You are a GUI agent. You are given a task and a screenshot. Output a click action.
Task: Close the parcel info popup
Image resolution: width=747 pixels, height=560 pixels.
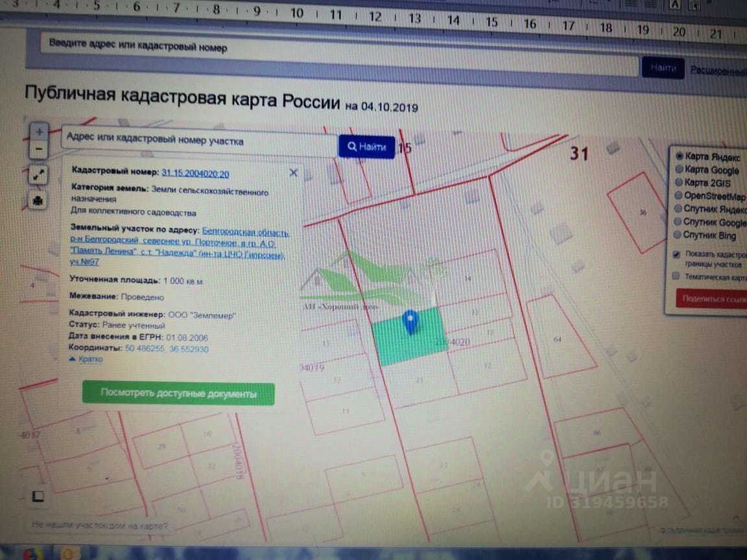(x=294, y=173)
